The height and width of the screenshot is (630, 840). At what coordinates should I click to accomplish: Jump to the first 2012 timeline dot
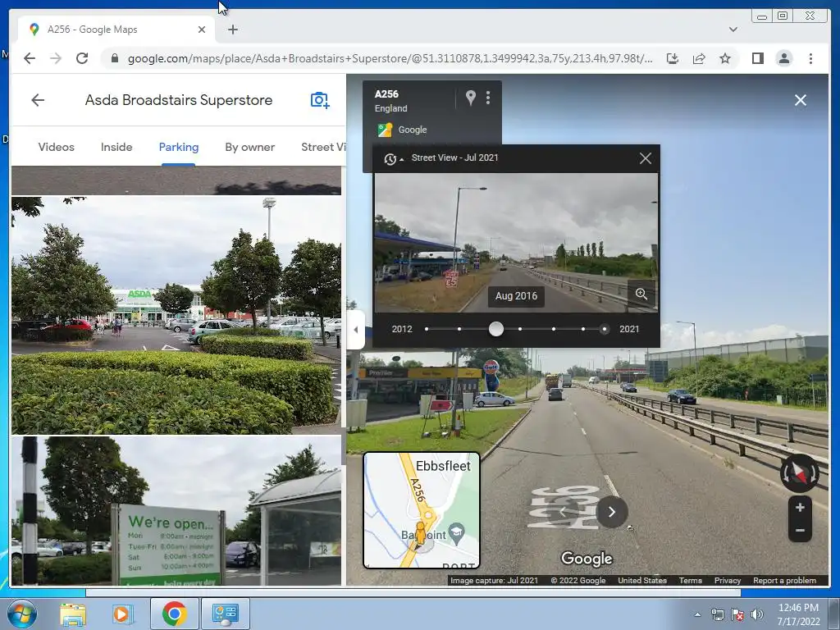[x=427, y=329]
